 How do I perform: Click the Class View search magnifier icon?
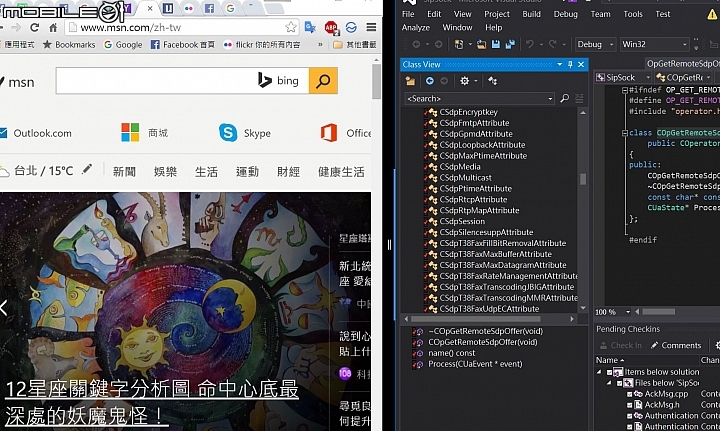565,98
